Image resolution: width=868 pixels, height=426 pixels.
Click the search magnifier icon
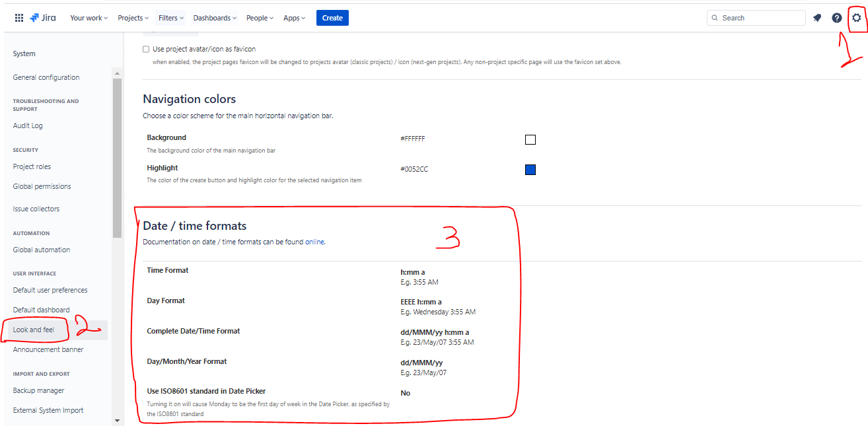click(x=715, y=18)
